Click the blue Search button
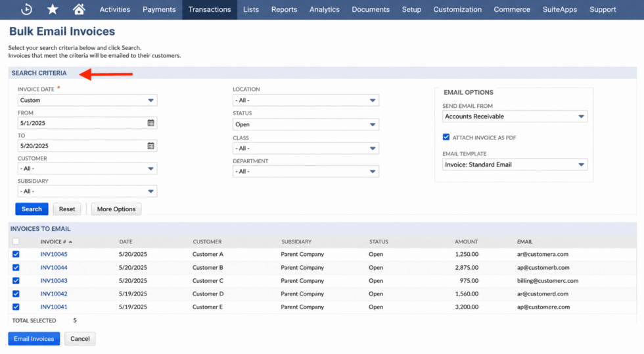Viewport: 644px width, 354px height. 32,209
